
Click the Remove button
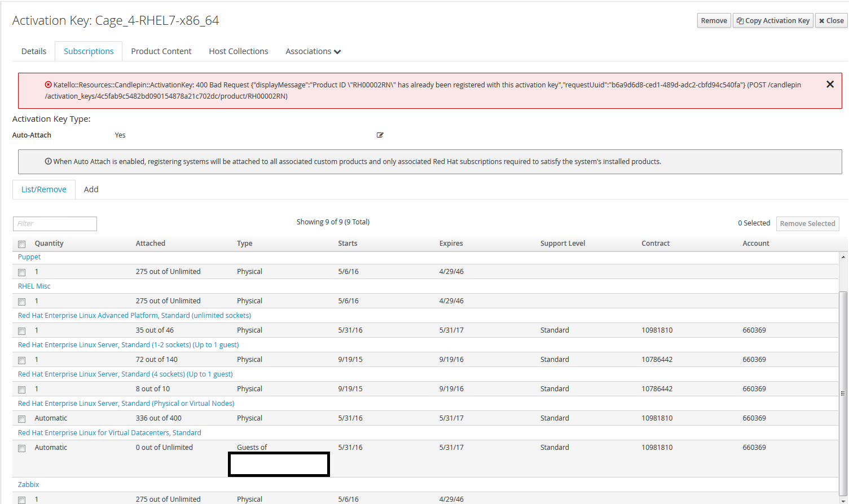click(x=714, y=20)
